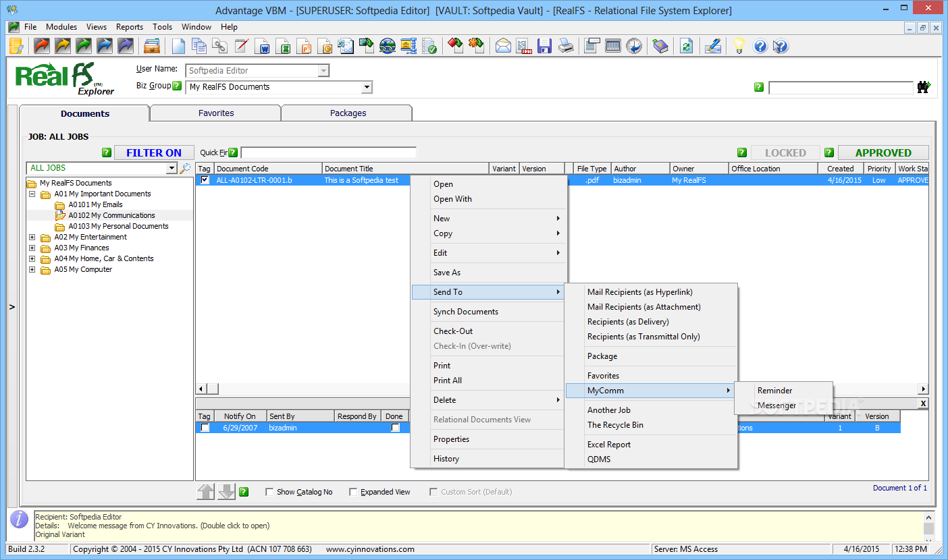
Task: Tick the Tag checkbox in 6/29/2007 row
Action: click(205, 428)
